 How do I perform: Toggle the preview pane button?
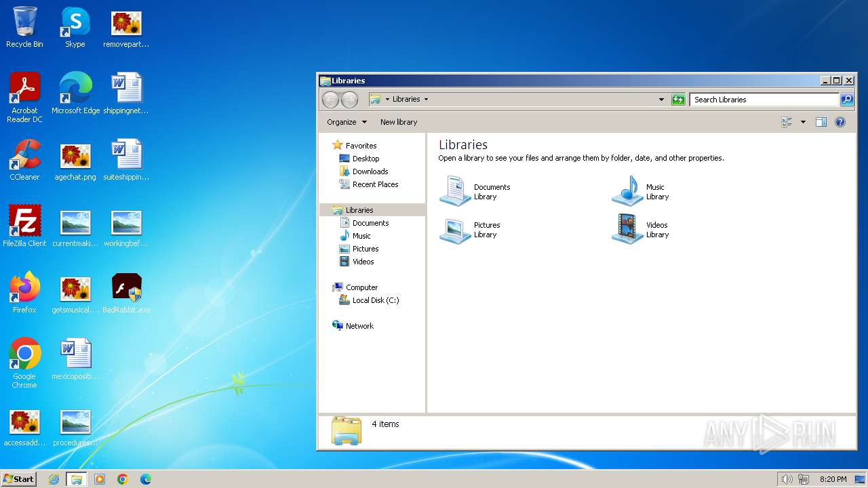821,122
